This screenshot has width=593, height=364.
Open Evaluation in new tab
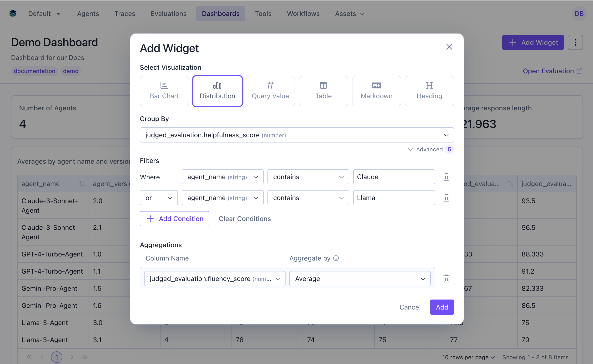(552, 71)
